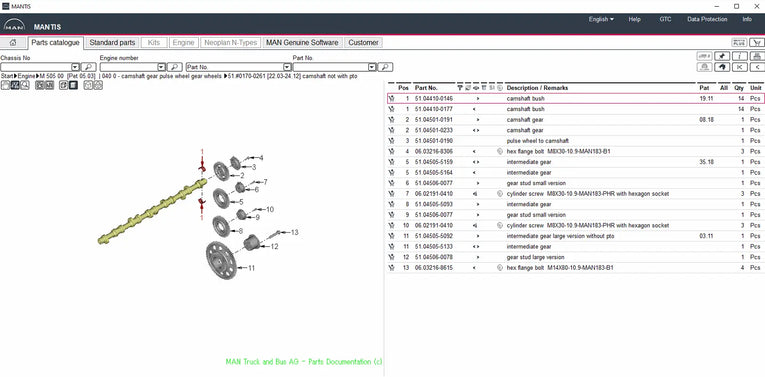Click cart icon for pulse wheel to camshaft
Image resolution: width=765 pixels, height=377 pixels.
391,141
